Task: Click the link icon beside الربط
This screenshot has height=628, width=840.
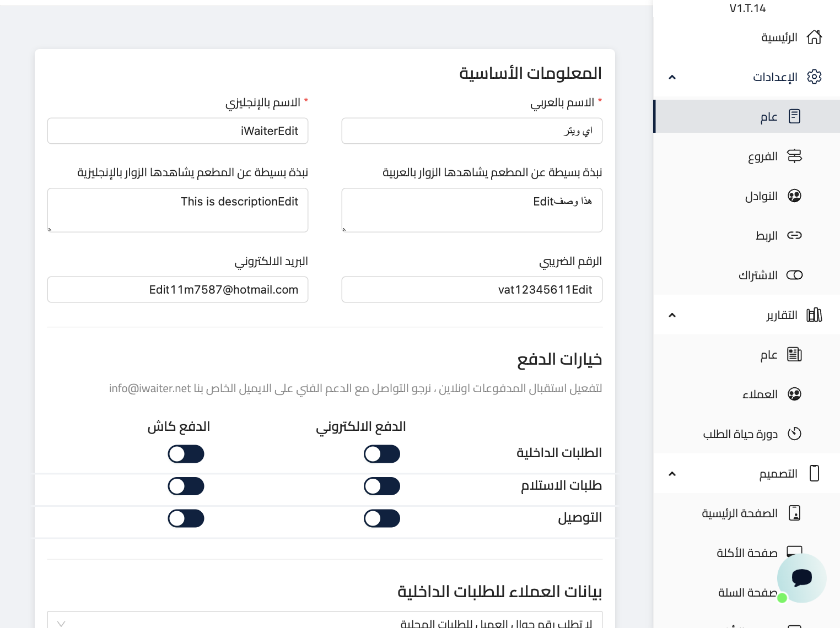Action: 794,235
